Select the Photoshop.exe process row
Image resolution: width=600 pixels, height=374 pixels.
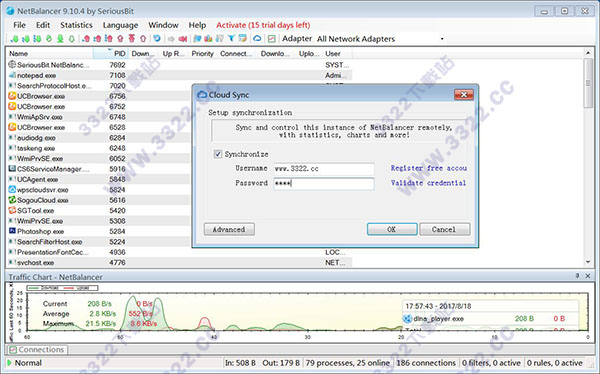99,232
